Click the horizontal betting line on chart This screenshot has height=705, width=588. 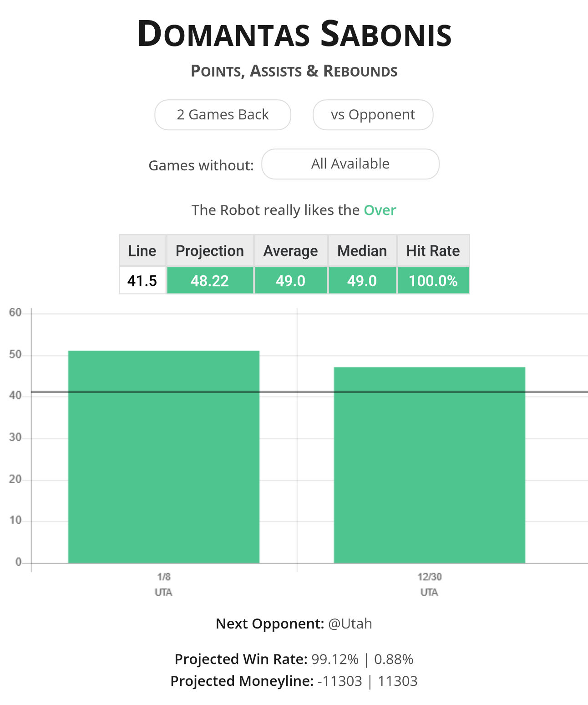click(309, 392)
